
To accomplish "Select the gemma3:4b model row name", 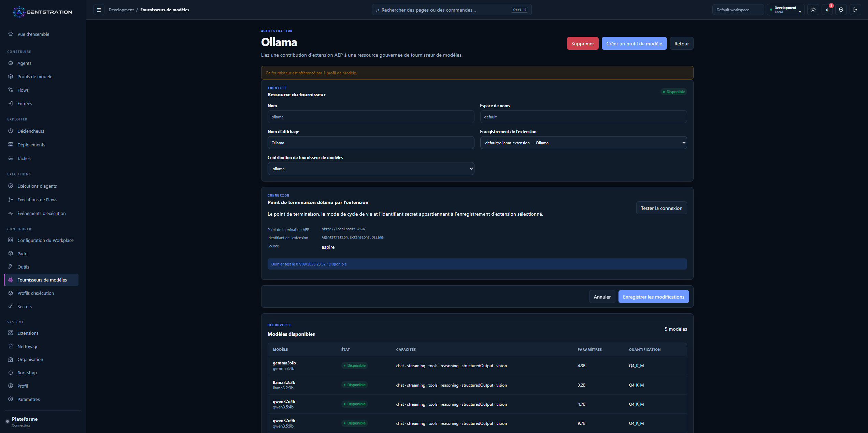I will click(x=284, y=363).
